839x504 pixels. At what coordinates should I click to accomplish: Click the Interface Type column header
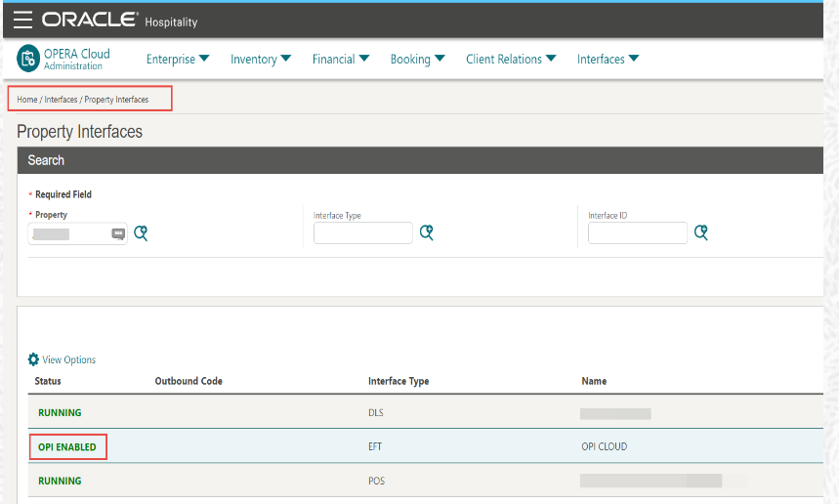399,381
